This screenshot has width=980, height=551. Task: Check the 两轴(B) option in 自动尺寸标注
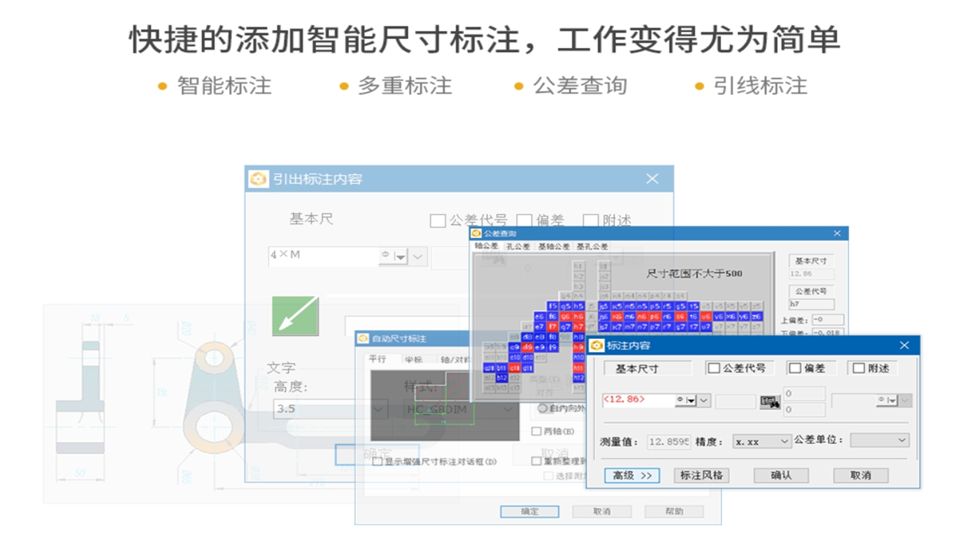click(537, 432)
